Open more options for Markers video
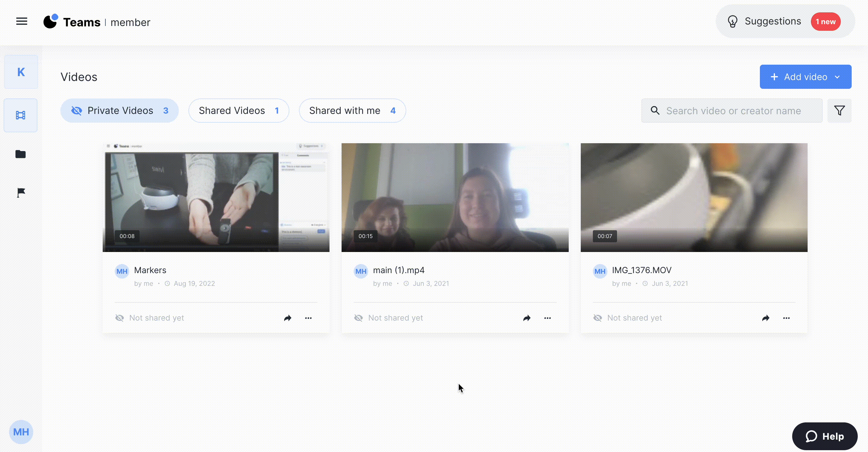868x452 pixels. (308, 318)
